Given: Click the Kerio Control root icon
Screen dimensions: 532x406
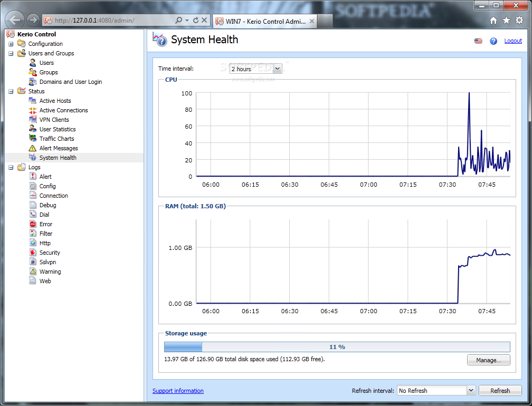Looking at the screenshot, I should [11, 34].
